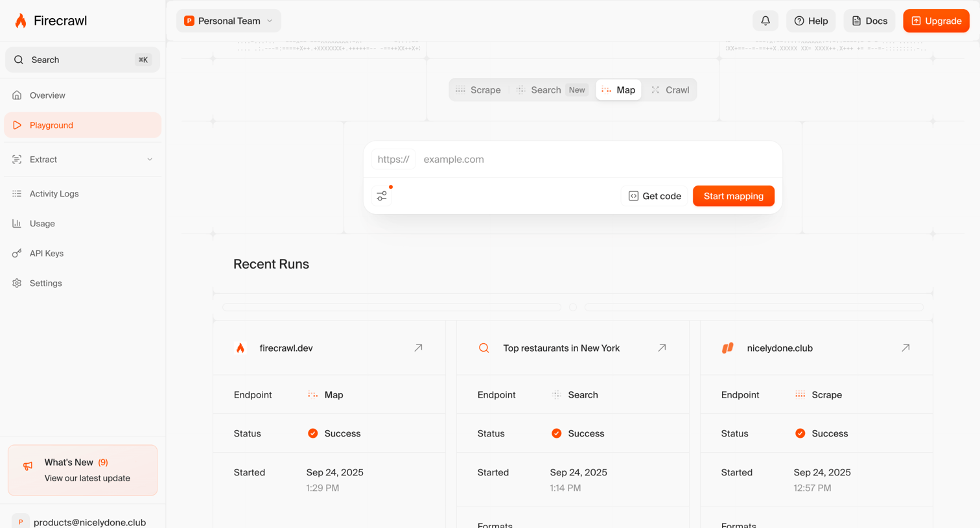Click the Get code button
Viewport: 980px width, 528px height.
click(x=655, y=196)
